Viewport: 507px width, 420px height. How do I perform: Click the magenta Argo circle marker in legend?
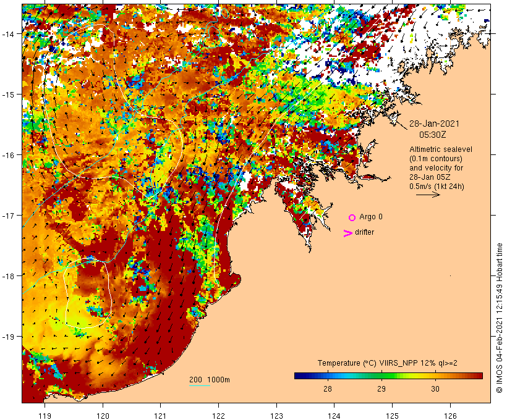coord(352,217)
